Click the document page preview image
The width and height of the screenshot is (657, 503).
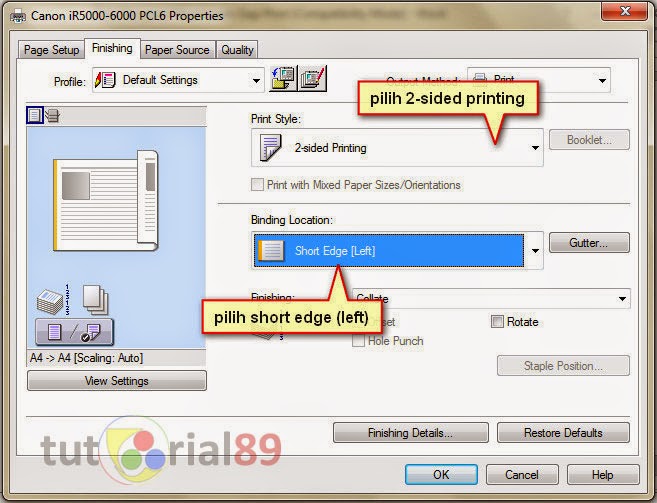(x=106, y=201)
